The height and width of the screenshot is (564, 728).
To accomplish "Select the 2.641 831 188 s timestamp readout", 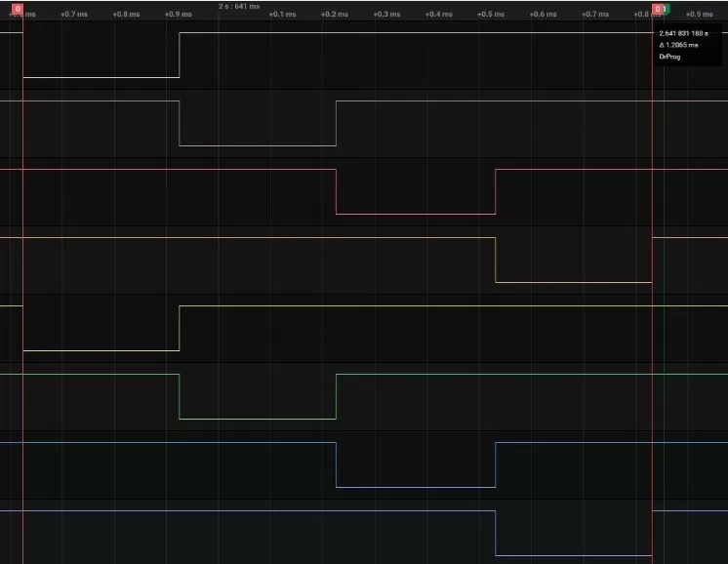I will click(683, 33).
